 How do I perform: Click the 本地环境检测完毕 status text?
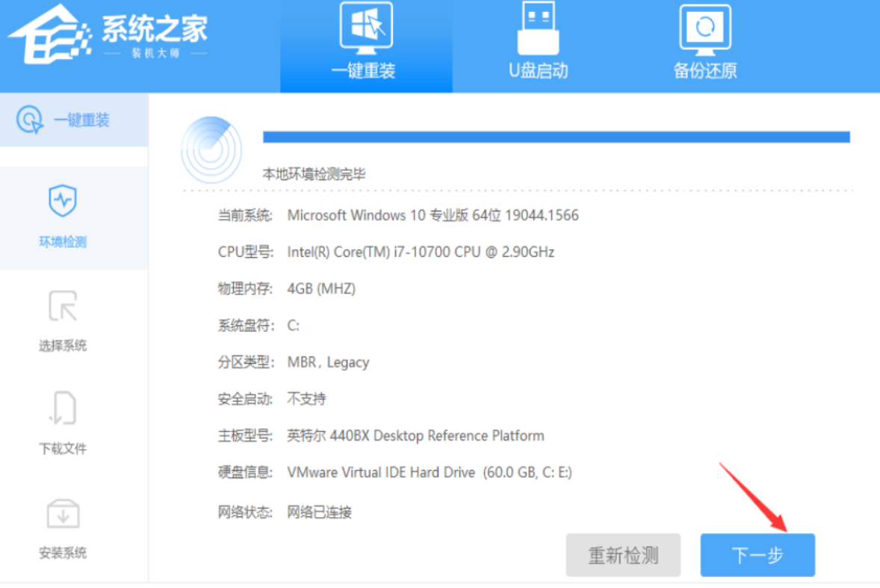[x=314, y=174]
